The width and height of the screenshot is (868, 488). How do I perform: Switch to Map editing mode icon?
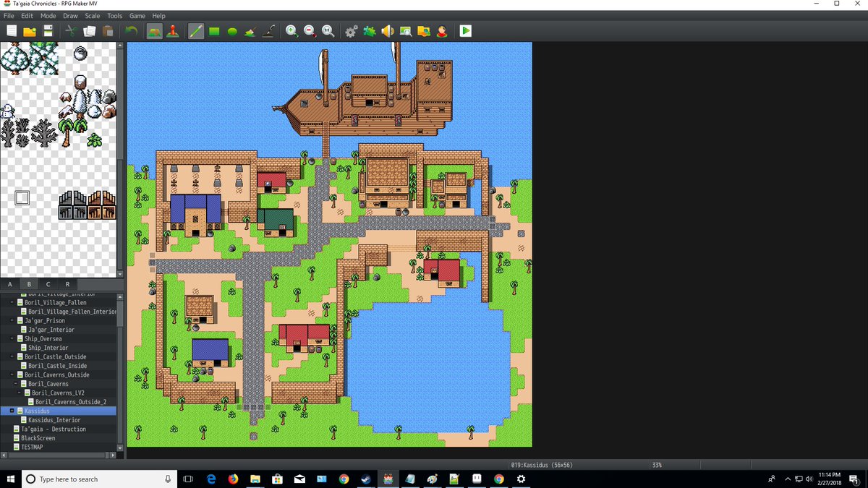point(154,31)
